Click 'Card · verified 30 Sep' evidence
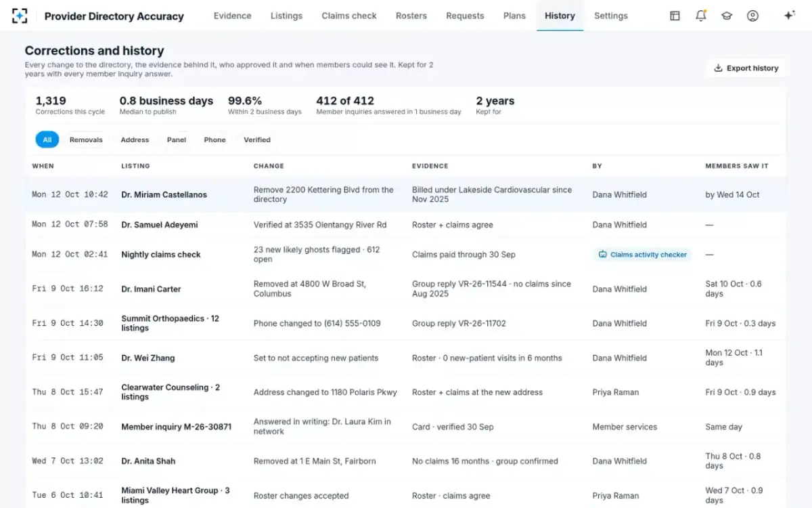This screenshot has height=508, width=812. [453, 427]
